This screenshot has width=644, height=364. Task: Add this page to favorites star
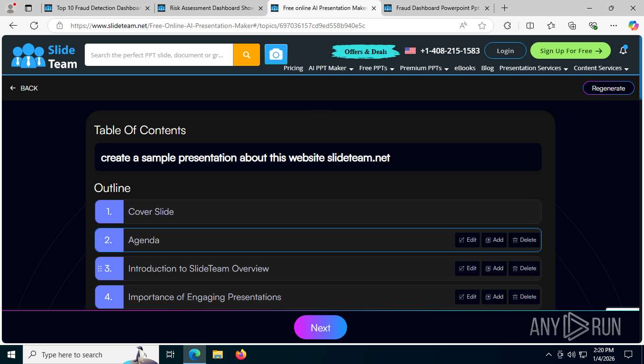(x=482, y=26)
